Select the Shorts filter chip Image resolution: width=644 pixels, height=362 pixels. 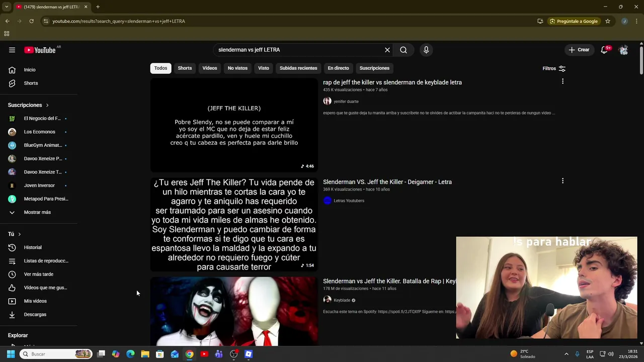[x=185, y=68]
